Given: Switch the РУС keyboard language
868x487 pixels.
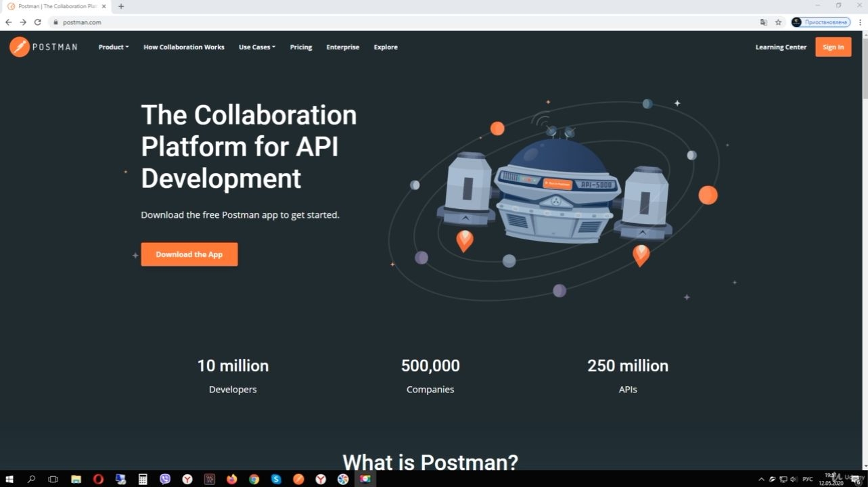Looking at the screenshot, I should point(808,479).
